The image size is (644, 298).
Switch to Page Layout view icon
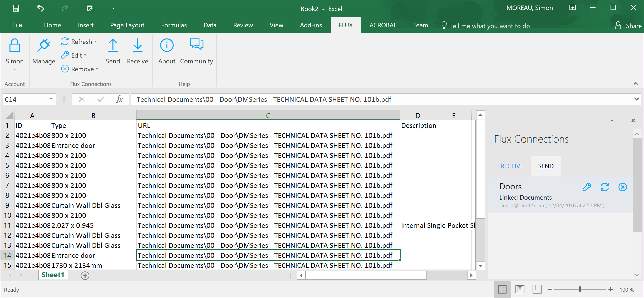tap(520, 290)
